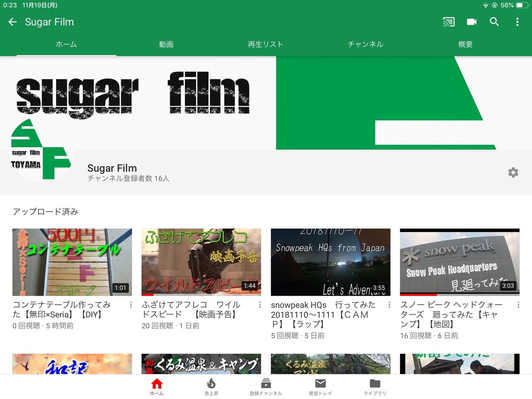Screen dimensions: 532x399
Task: Tap the アップロード済み section heading
Action: [45, 211]
